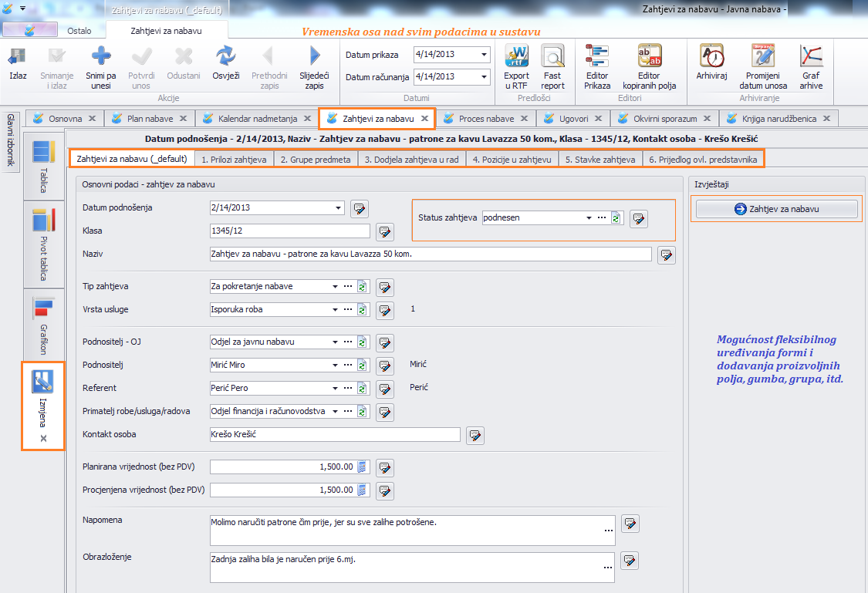Screen dimensions: 868x593
Task: Click edit icon for Kontakt osoba
Action: (475, 436)
